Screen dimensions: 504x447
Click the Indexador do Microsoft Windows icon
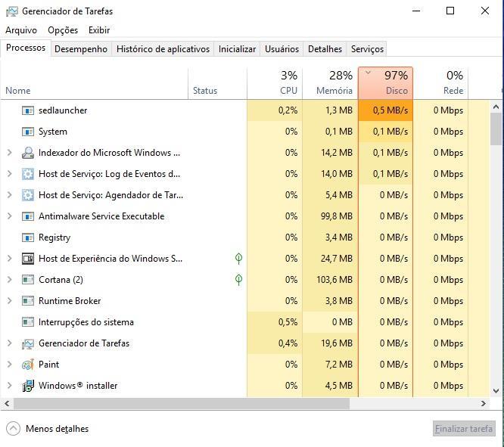pos(28,153)
